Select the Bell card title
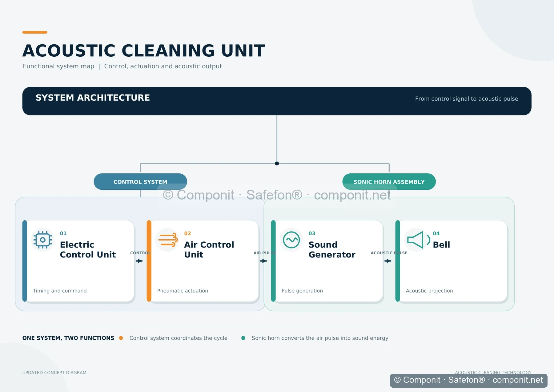554x392 pixels. coord(441,244)
